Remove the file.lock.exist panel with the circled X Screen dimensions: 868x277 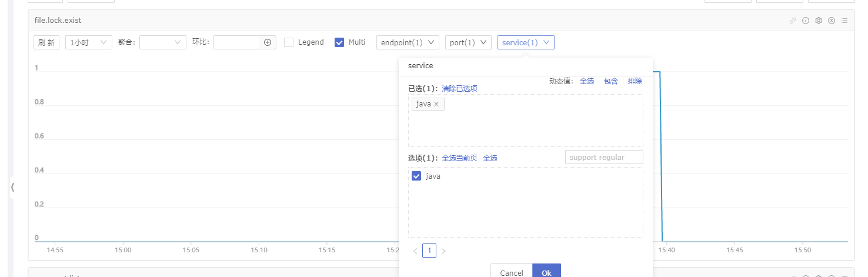[x=832, y=21]
